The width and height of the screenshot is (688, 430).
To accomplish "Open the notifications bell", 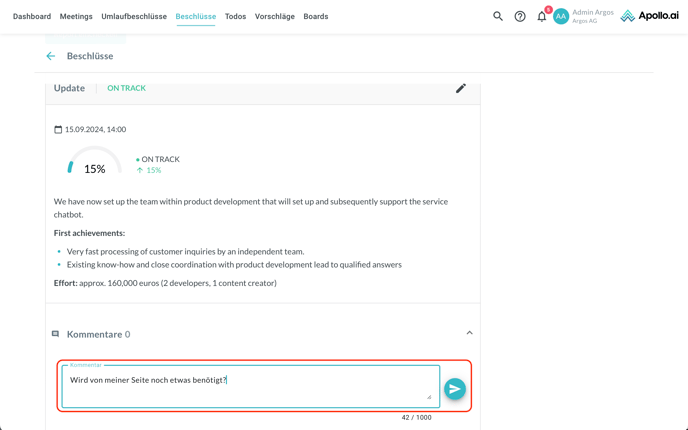I will pyautogui.click(x=542, y=16).
